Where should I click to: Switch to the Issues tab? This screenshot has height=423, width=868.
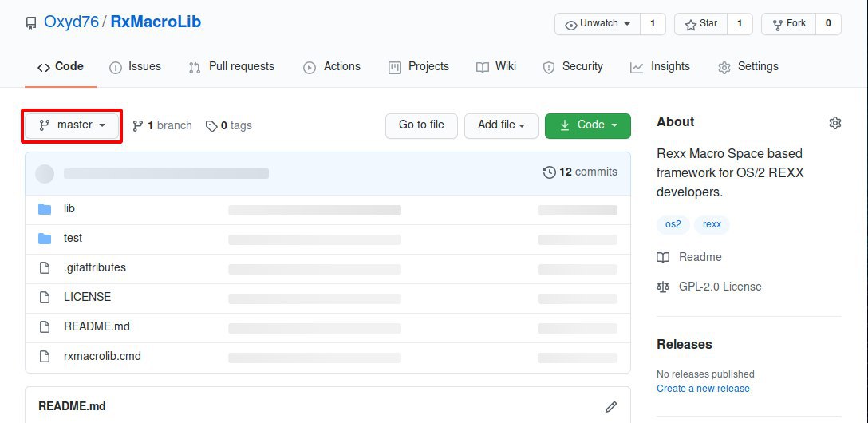coord(136,66)
